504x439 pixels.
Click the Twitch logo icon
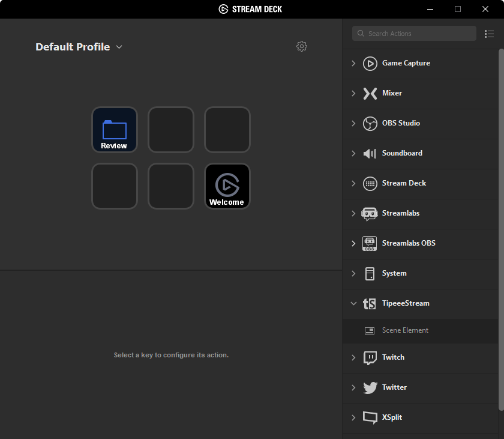point(370,358)
